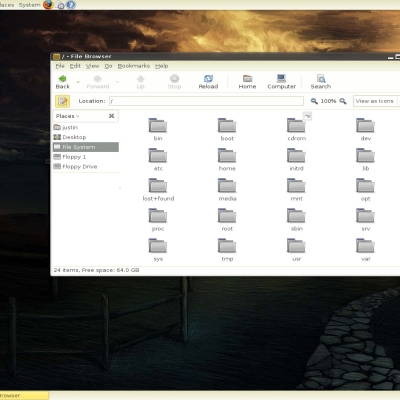This screenshot has width=400, height=400.
Task: Open the File menu
Action: click(60, 66)
